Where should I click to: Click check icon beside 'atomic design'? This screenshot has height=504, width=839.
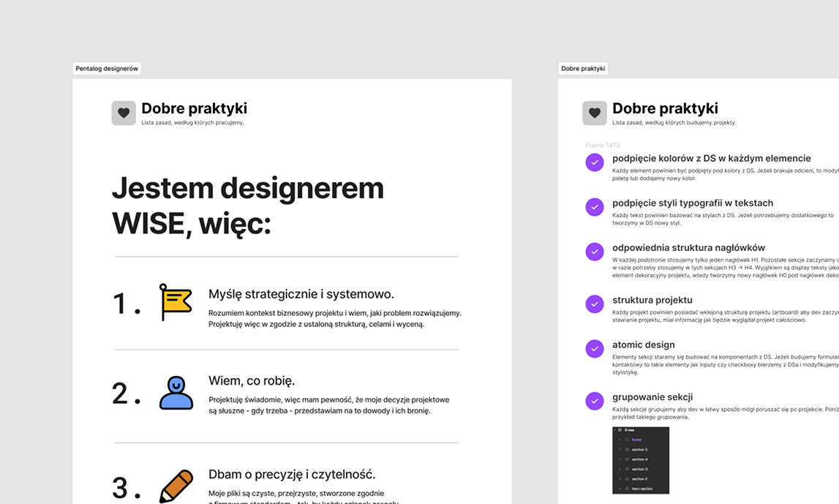[x=595, y=349]
